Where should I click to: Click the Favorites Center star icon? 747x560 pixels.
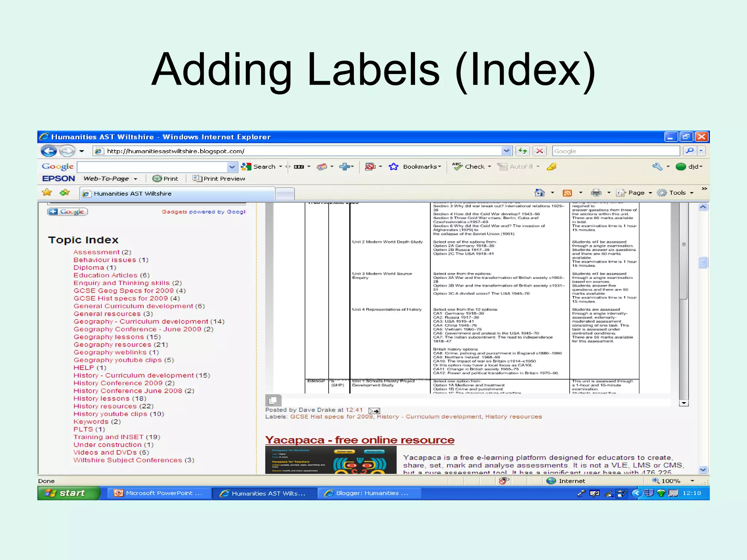click(x=47, y=192)
